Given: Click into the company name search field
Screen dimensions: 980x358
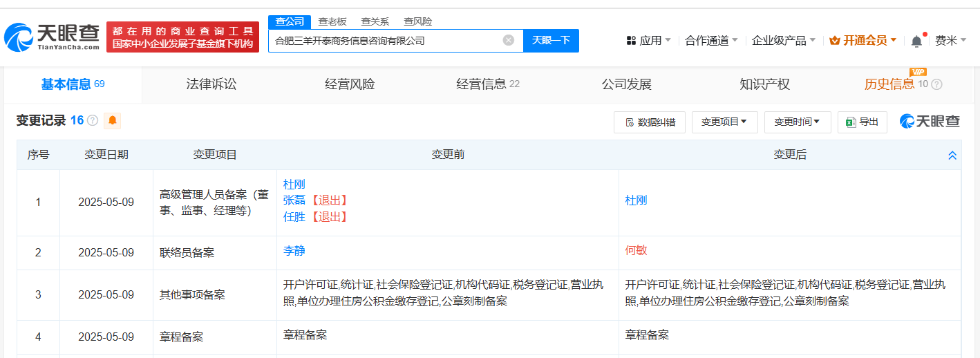Looking at the screenshot, I should [x=387, y=40].
